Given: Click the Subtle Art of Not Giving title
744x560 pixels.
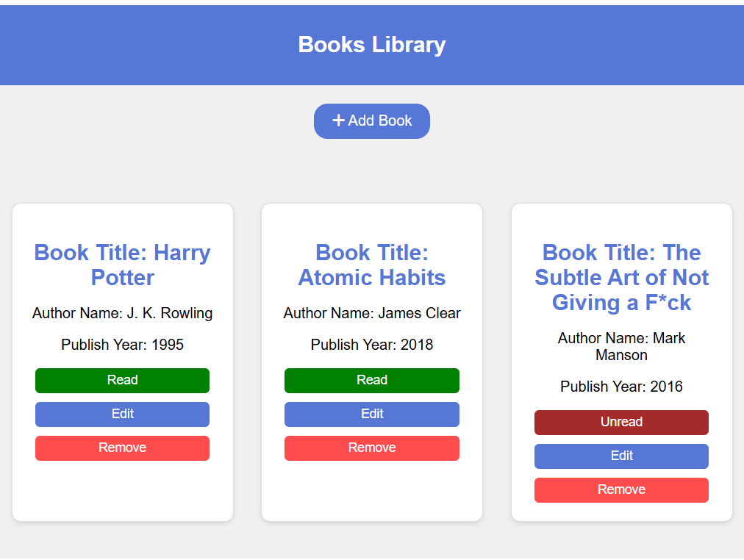Looking at the screenshot, I should click(621, 278).
